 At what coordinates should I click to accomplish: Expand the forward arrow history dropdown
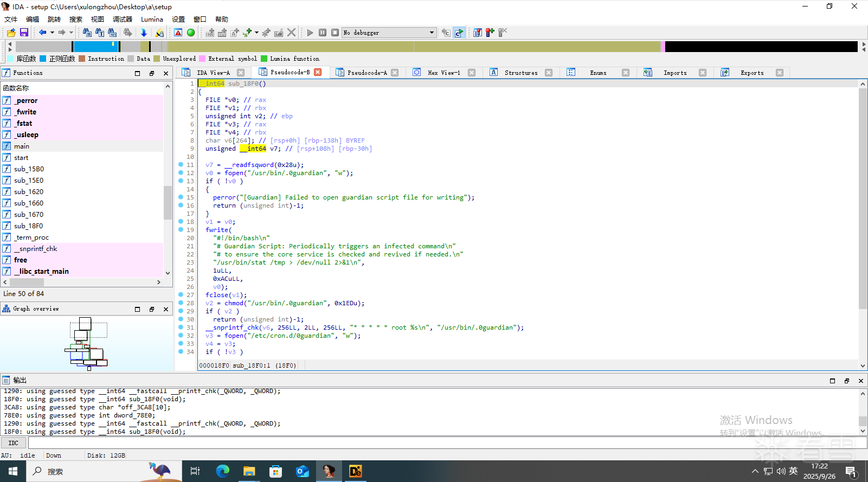point(71,33)
